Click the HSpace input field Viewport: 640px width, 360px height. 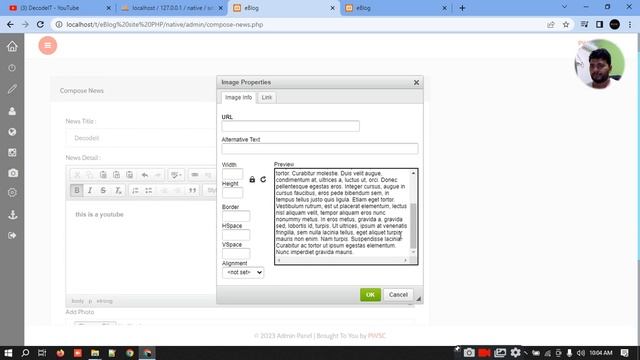[x=236, y=235]
